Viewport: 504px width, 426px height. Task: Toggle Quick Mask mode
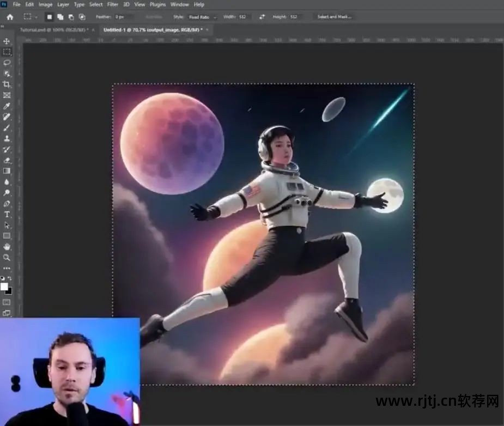pyautogui.click(x=7, y=302)
